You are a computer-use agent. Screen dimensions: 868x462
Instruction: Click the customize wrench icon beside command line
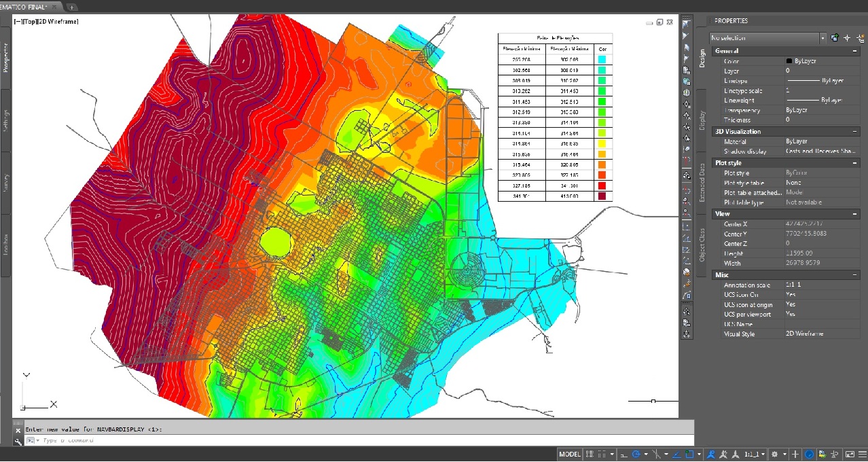18,441
